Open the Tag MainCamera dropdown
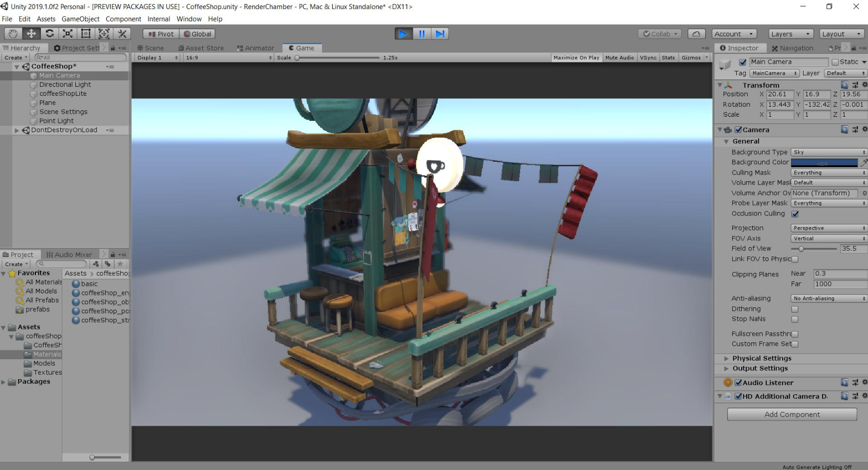This screenshot has width=868, height=470. [x=775, y=73]
